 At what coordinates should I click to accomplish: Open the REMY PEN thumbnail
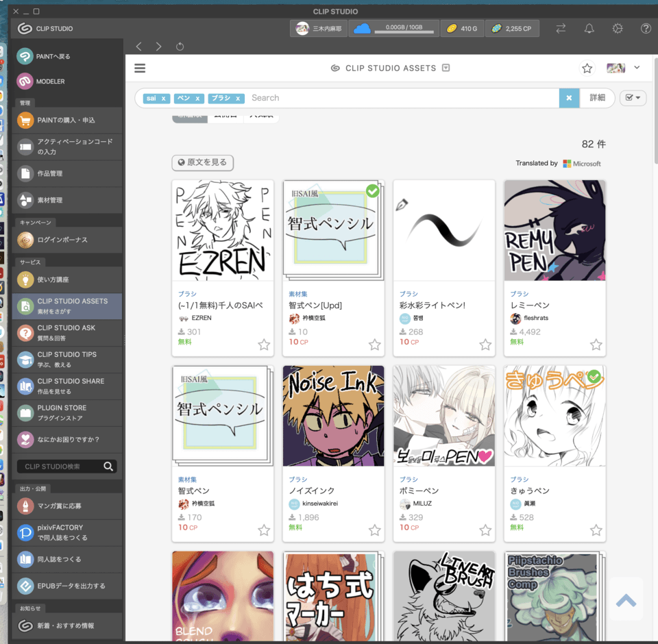(555, 230)
